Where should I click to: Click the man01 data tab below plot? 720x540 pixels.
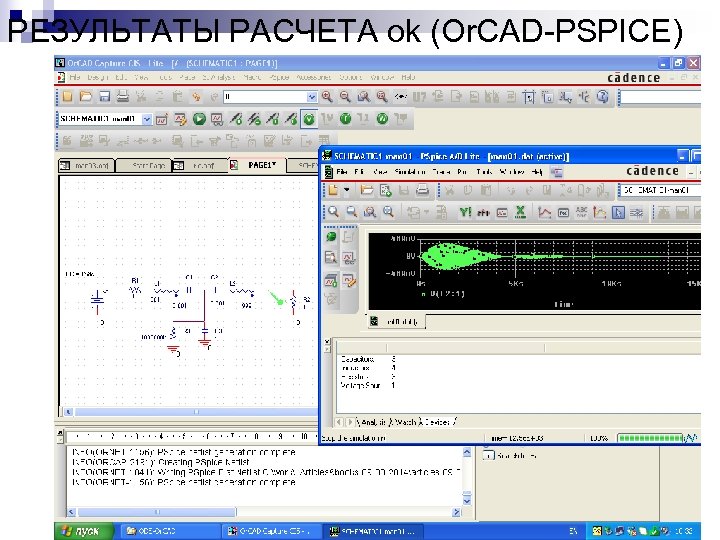click(x=397, y=321)
